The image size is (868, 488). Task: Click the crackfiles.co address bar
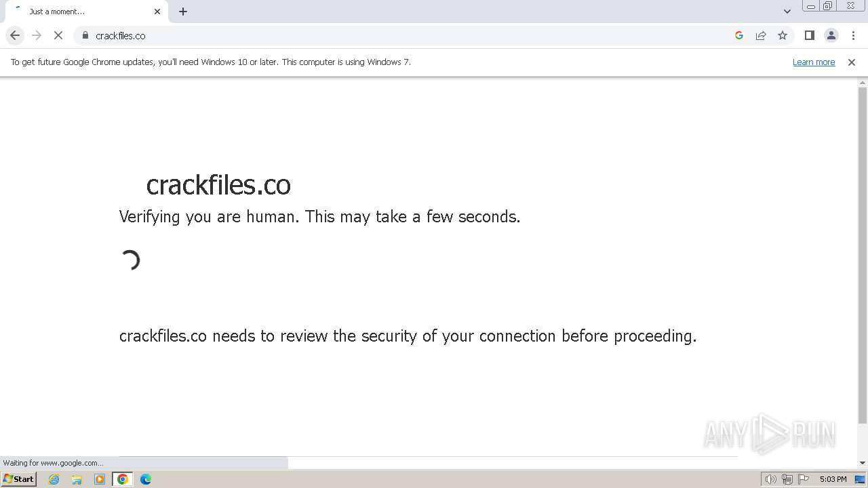pyautogui.click(x=407, y=35)
